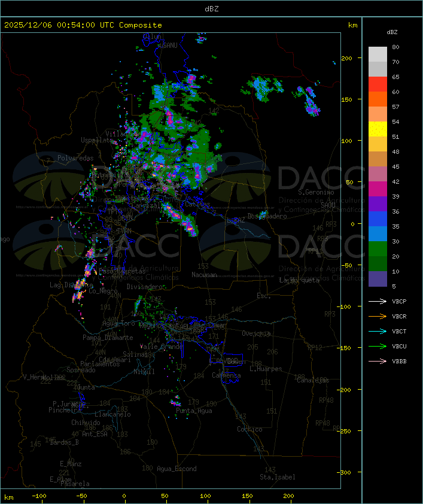The image size is (423, 504).
Task: Select the red 60-65 dBZ swatch
Action: (x=378, y=84)
